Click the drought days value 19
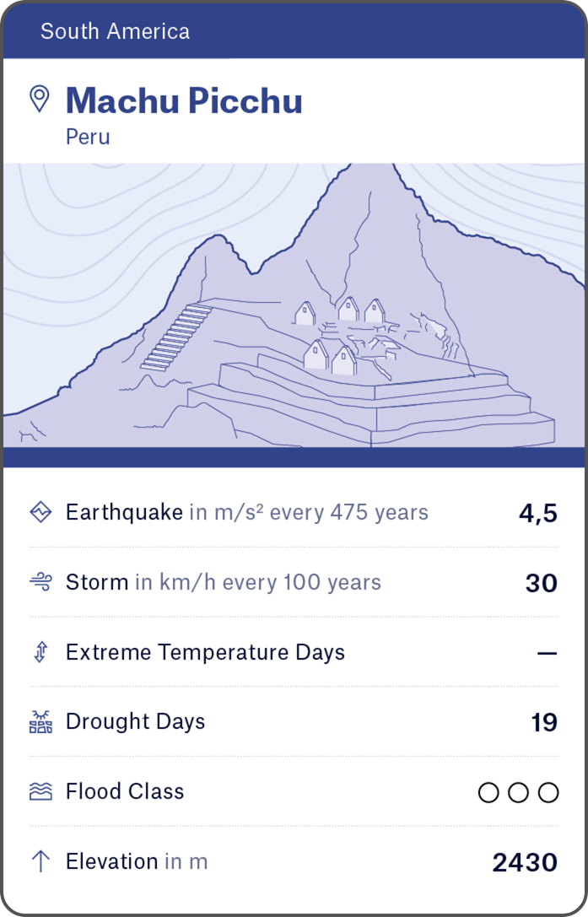The image size is (588, 917). click(x=544, y=723)
